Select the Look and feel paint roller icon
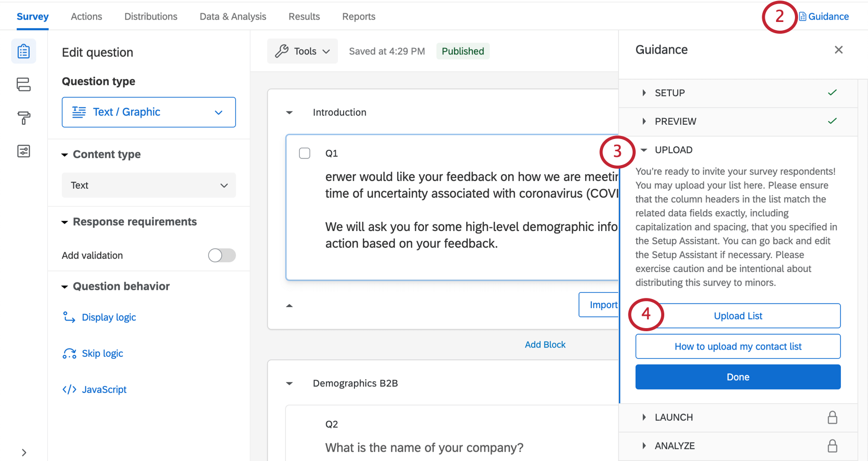Viewport: 868px width, 461px height. click(x=23, y=118)
